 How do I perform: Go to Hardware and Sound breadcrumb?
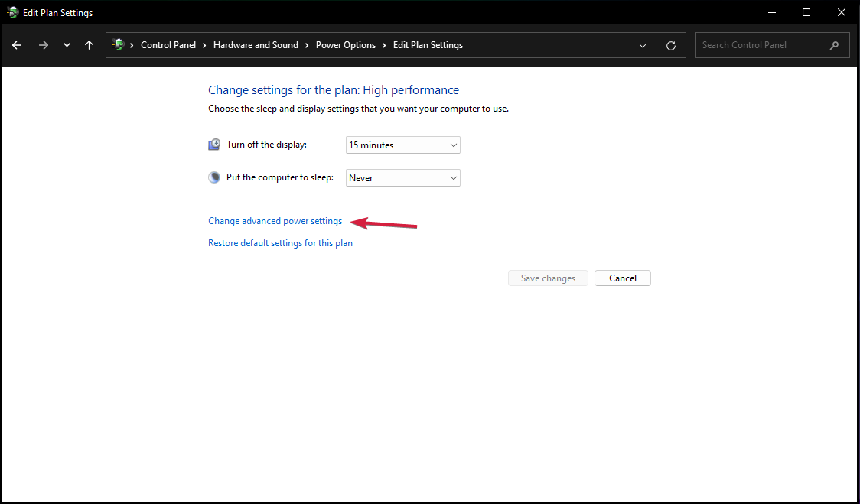[x=256, y=45]
